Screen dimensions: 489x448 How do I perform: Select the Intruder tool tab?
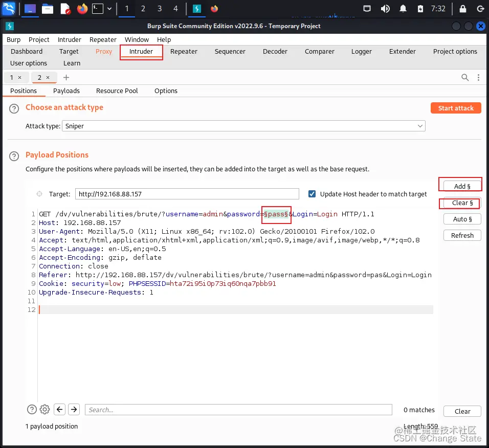(141, 52)
